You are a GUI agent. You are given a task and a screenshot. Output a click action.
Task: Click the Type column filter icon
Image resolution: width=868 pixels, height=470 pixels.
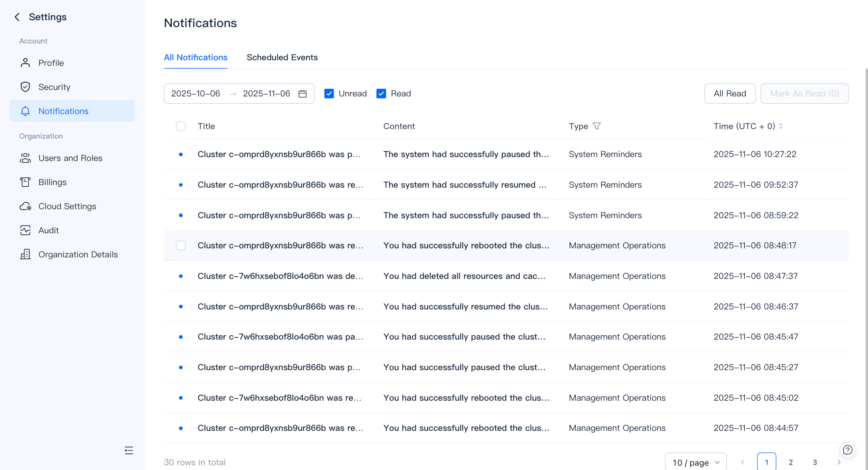(x=597, y=126)
